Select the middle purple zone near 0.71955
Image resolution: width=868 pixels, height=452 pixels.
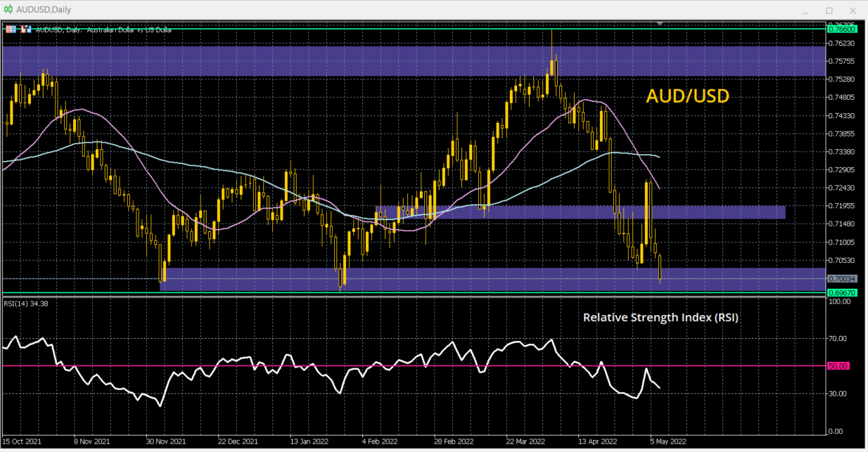pos(580,212)
